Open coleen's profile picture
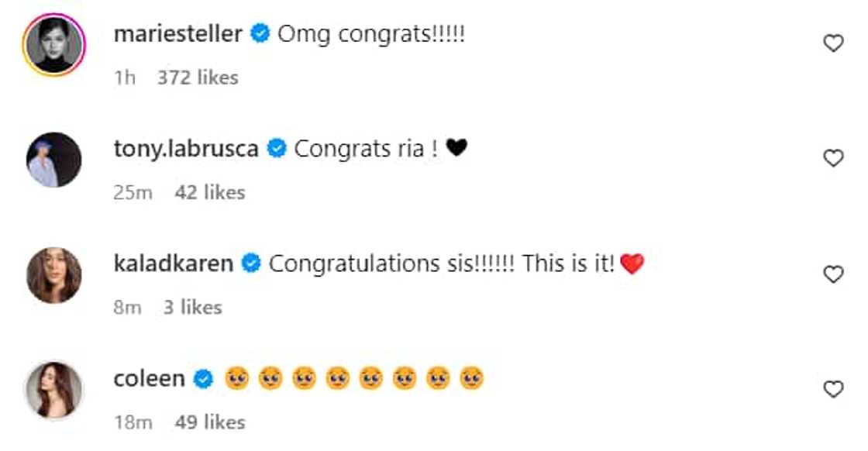The width and height of the screenshot is (868, 451). click(54, 389)
